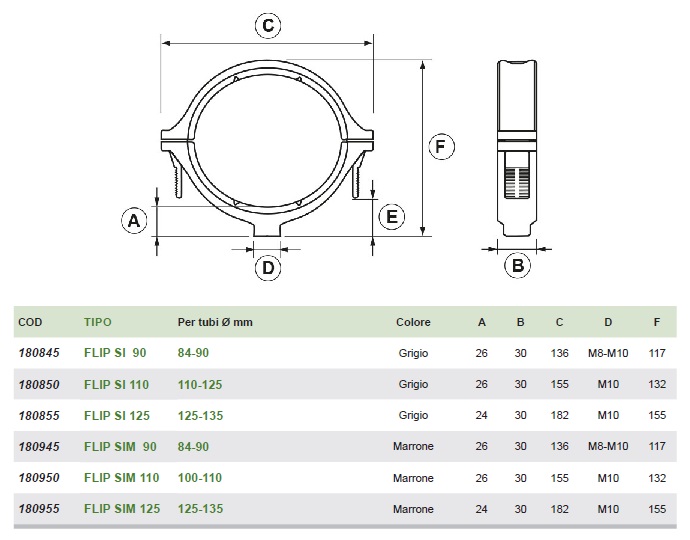Open the FLIP SI 90 product link

(x=115, y=353)
